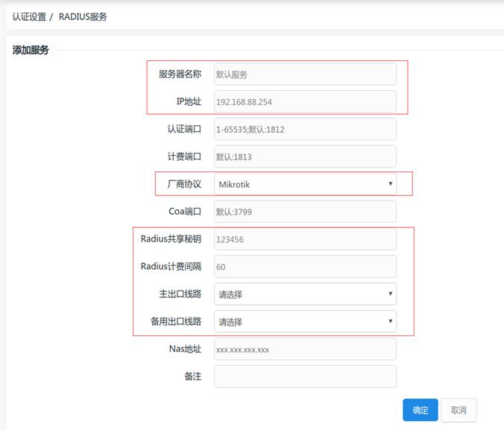The width and height of the screenshot is (504, 430).
Task: Click the 服务器名称 input field
Action: pyautogui.click(x=305, y=75)
